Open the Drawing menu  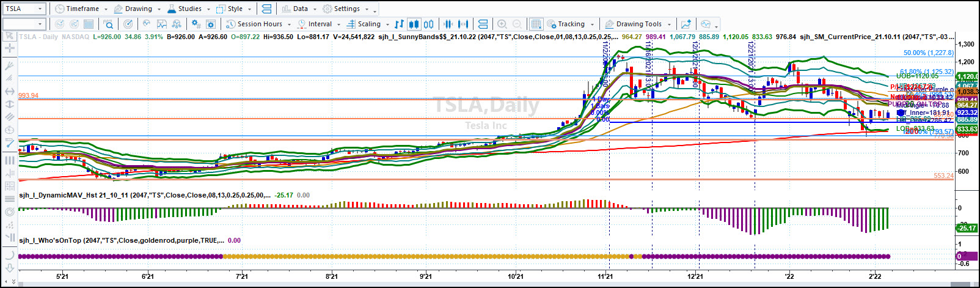pos(137,9)
